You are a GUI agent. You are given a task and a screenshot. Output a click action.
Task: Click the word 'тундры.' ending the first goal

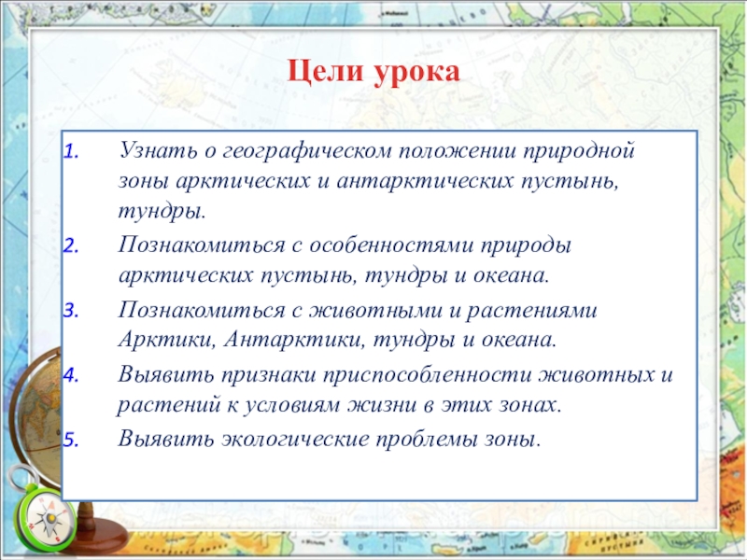tap(162, 212)
